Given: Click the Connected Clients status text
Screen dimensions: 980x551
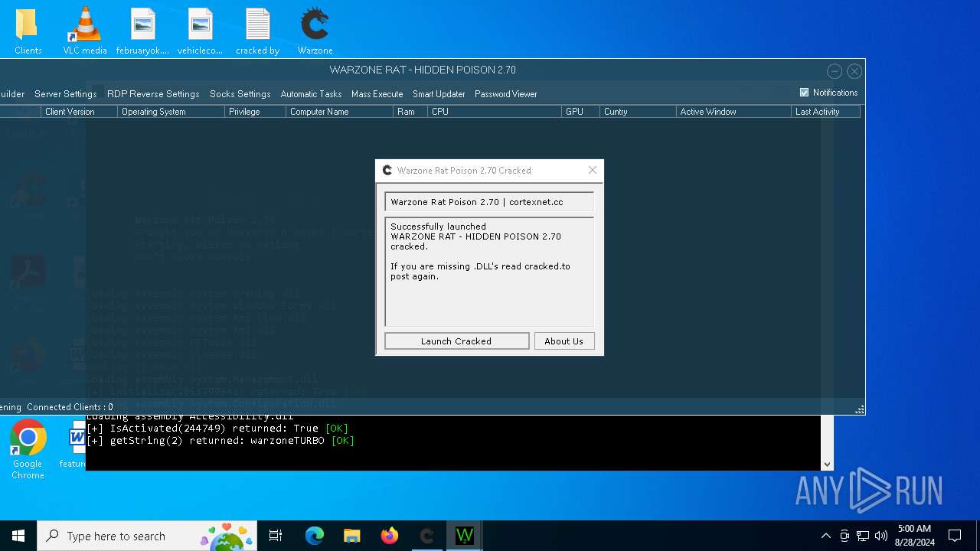Looking at the screenshot, I should coord(70,407).
